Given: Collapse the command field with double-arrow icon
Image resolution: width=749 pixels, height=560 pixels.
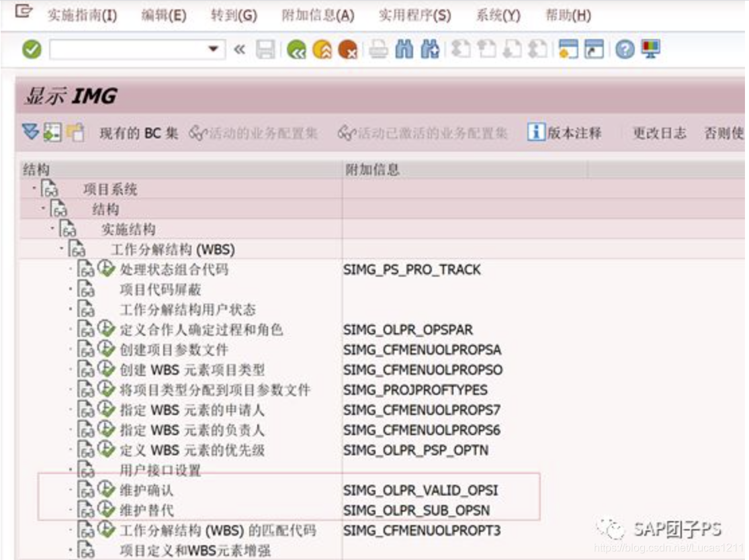Looking at the screenshot, I should [239, 49].
